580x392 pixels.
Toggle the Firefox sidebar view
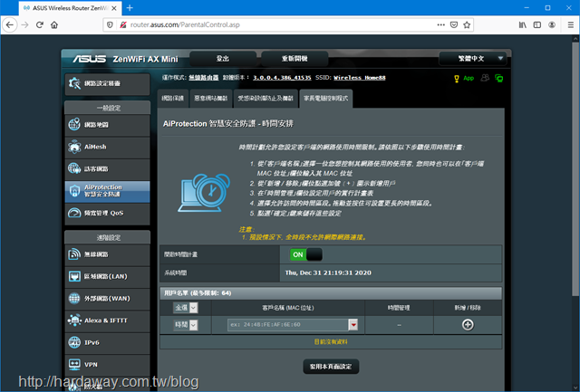tap(537, 24)
